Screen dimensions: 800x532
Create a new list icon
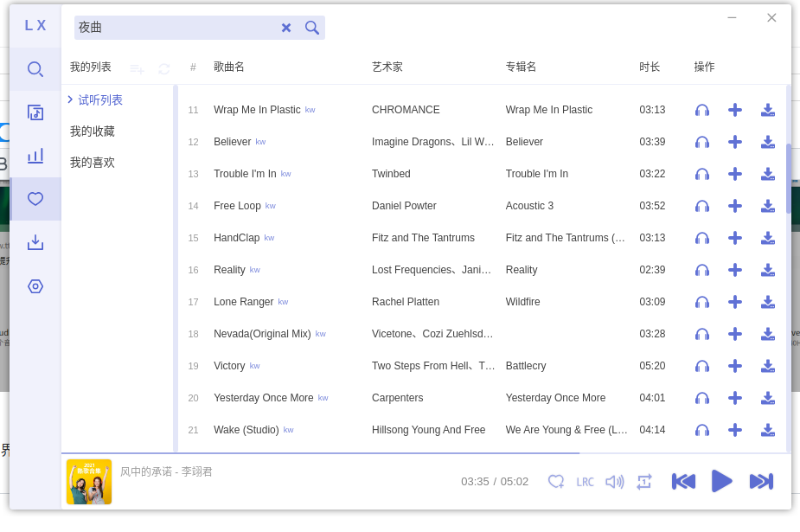click(x=137, y=68)
